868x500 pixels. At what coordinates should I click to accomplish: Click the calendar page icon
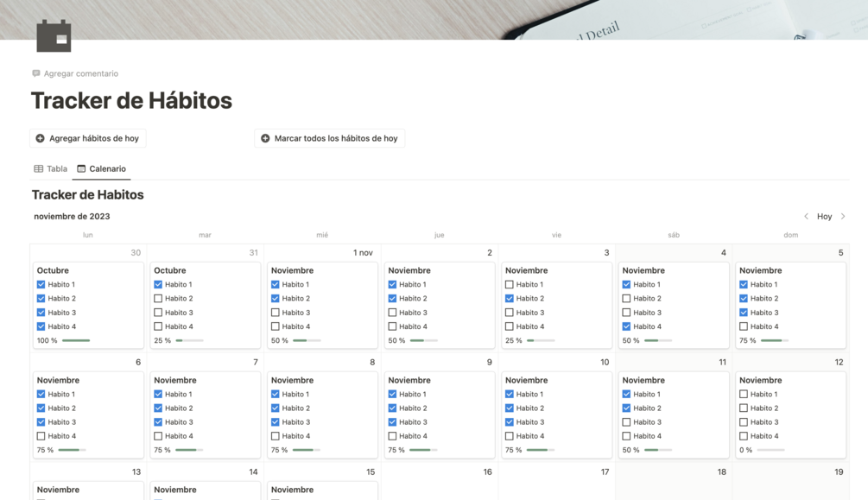(54, 36)
